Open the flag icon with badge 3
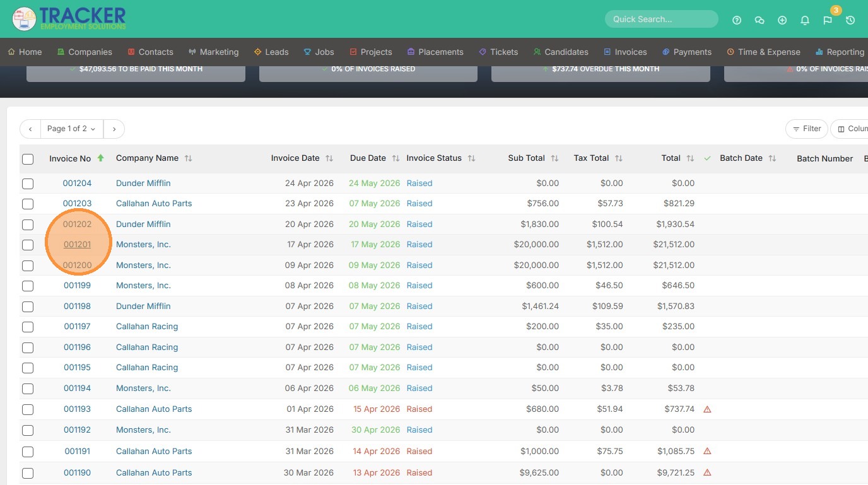The image size is (868, 485). [828, 20]
